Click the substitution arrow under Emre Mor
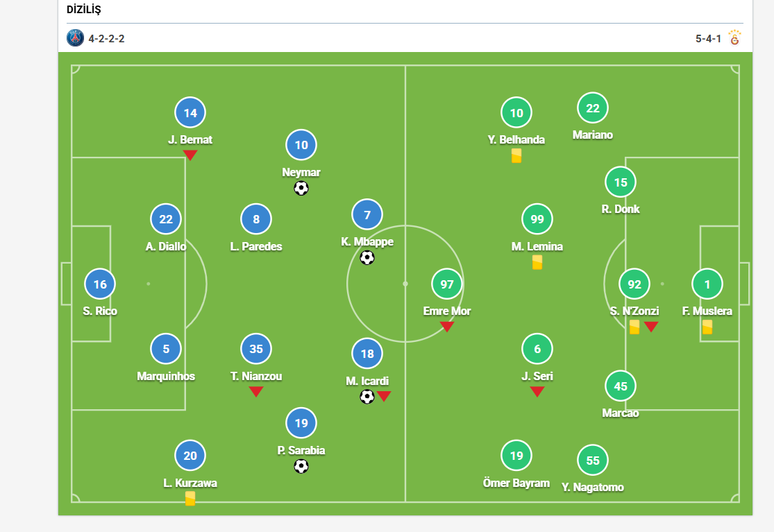The width and height of the screenshot is (774, 532). (x=447, y=327)
